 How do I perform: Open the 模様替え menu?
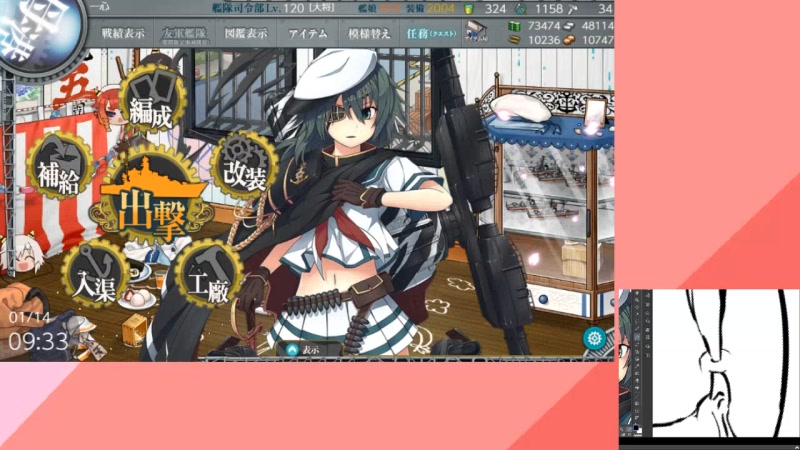369,34
